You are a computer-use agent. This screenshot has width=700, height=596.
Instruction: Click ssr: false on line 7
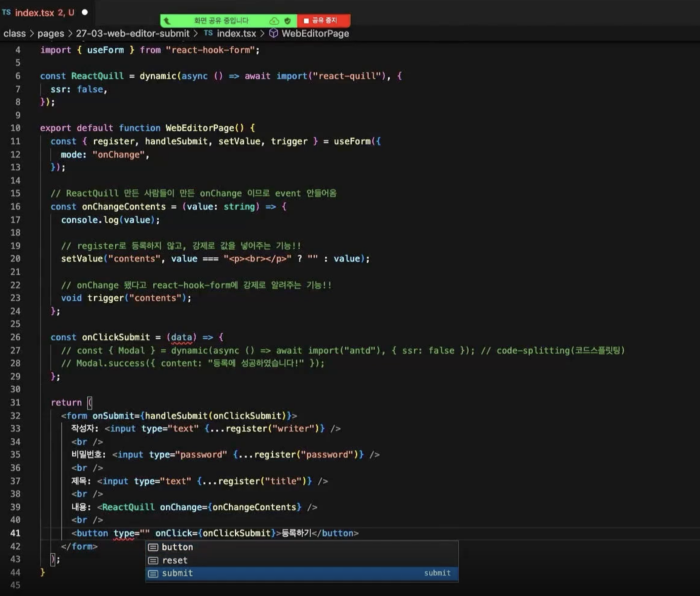[x=77, y=89]
